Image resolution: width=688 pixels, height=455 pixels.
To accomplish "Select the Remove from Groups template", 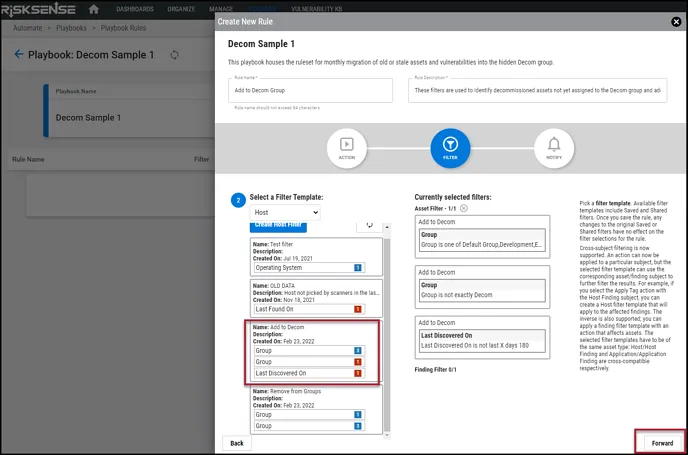I will click(x=316, y=409).
